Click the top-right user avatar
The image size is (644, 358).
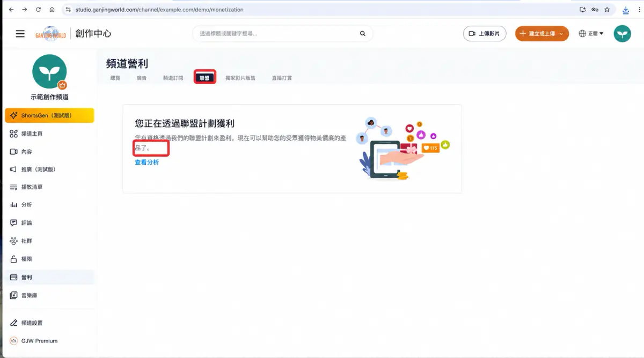click(x=623, y=33)
